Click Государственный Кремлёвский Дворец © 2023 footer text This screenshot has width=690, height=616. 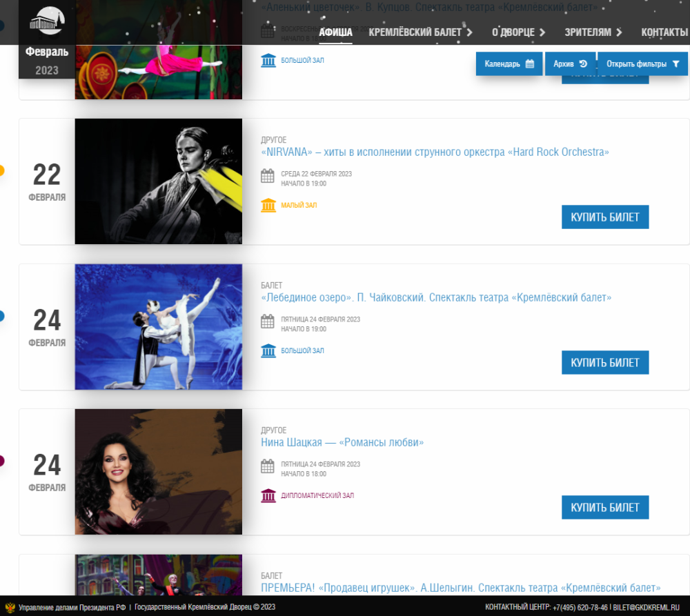tap(205, 607)
